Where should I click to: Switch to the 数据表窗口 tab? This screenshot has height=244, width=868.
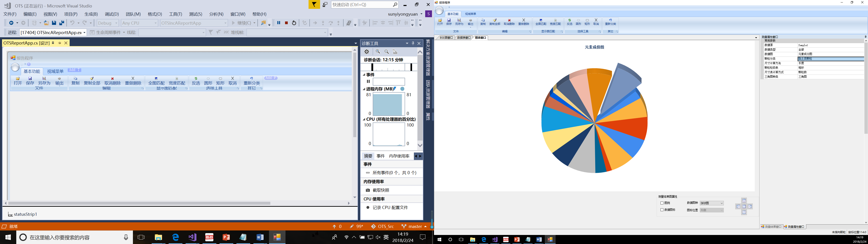464,38
